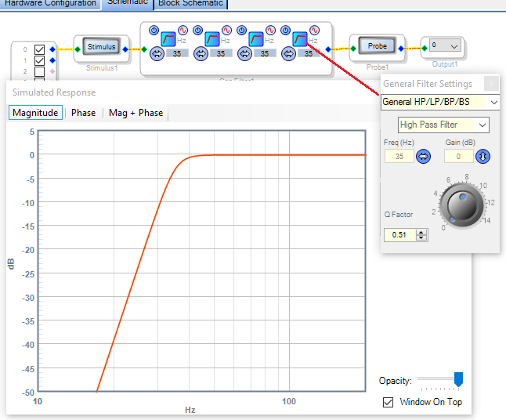Image resolution: width=506 pixels, height=420 pixels.
Task: Open the High Pass Filter dropdown
Action: 443,125
